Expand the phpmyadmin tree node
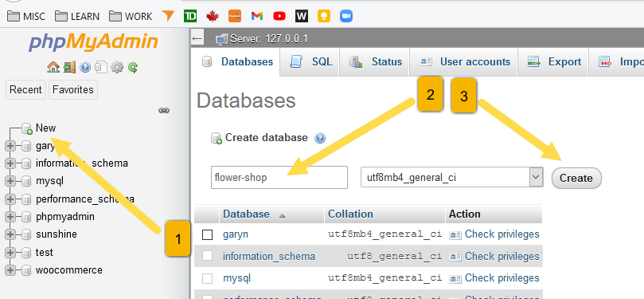This screenshot has height=299, width=644. 10,217
